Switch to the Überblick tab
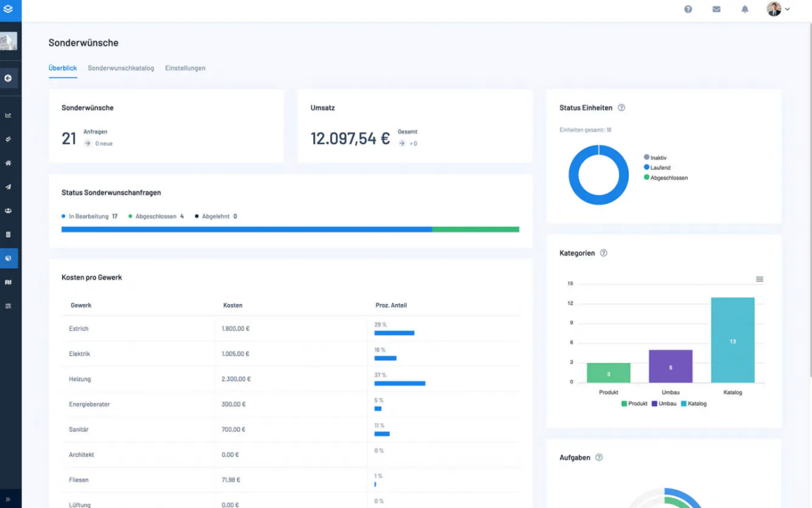812x508 pixels. click(63, 68)
